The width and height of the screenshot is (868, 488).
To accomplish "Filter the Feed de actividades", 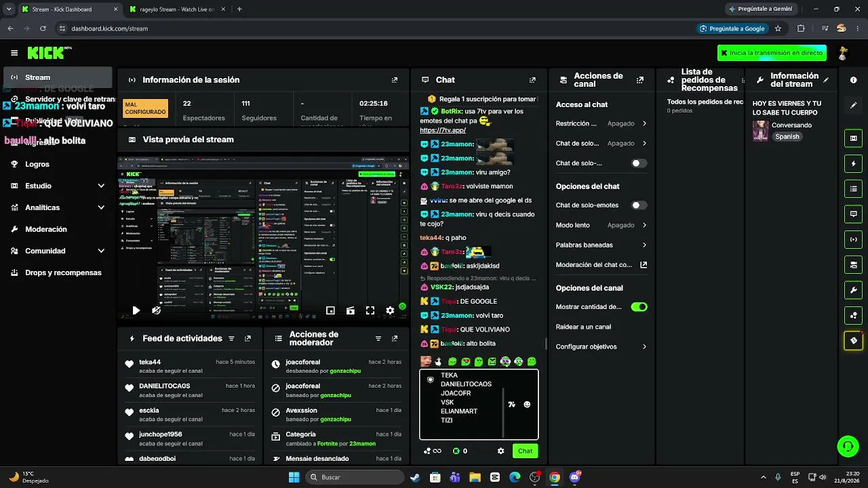I will [231, 338].
